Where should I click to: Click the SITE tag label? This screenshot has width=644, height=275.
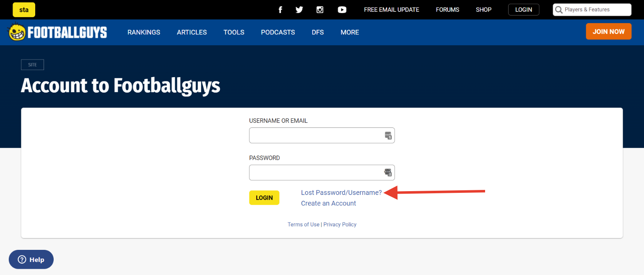(x=32, y=65)
